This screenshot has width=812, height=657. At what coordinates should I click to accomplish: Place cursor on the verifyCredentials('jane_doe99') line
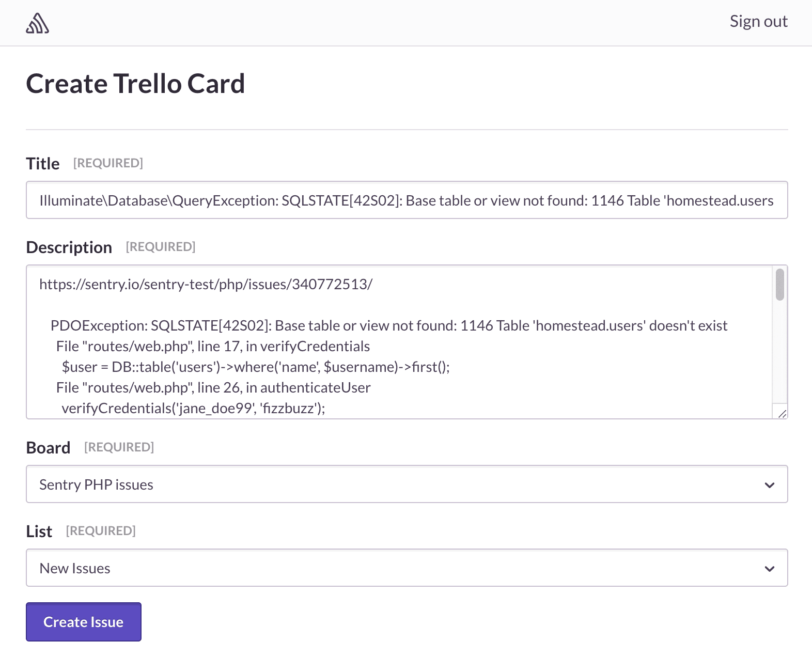click(193, 409)
